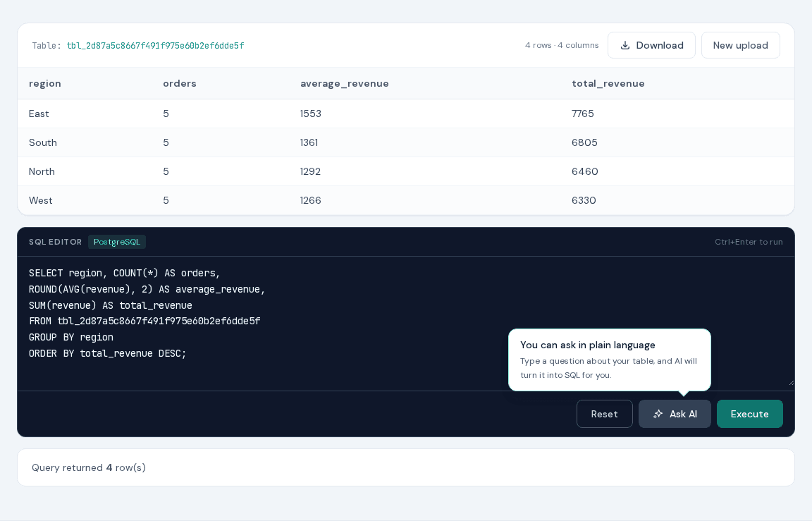The image size is (812, 521).
Task: Select the East region cell
Action: 39,114
